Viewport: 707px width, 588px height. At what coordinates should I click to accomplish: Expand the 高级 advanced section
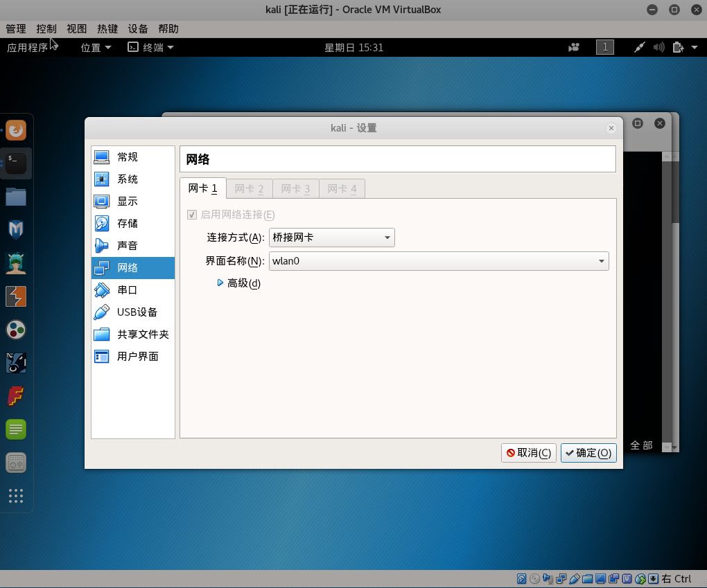pyautogui.click(x=239, y=283)
